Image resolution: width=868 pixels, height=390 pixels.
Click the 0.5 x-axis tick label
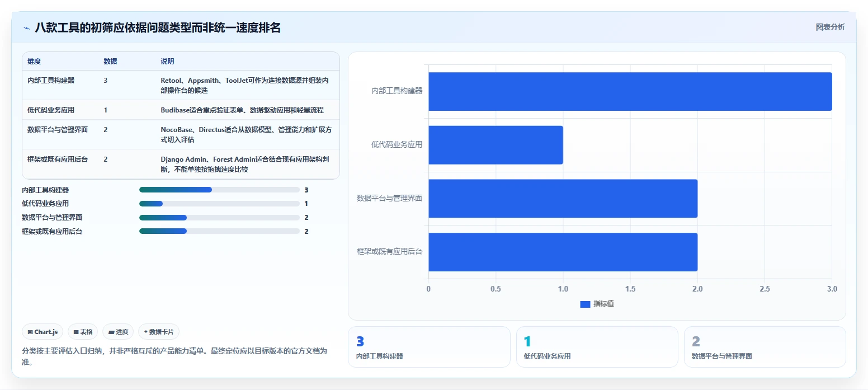(x=496, y=289)
